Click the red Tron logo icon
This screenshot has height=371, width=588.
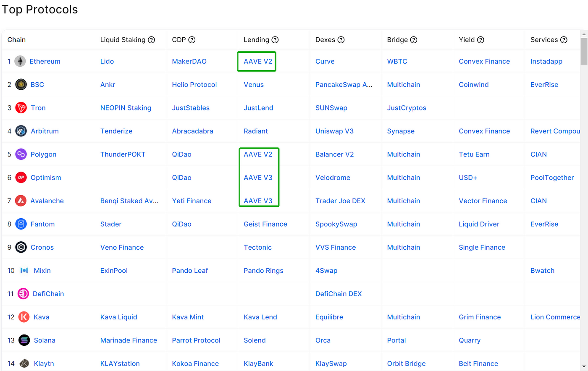pos(21,108)
